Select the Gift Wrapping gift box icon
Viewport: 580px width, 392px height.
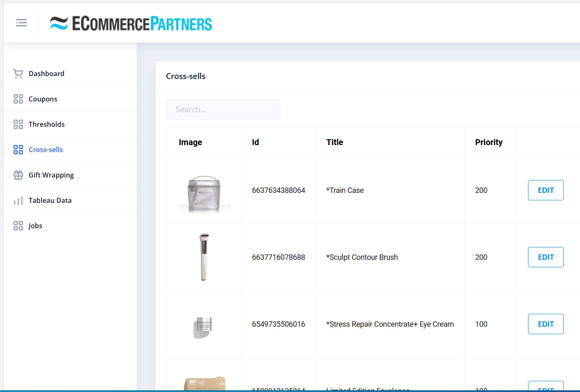pos(18,175)
